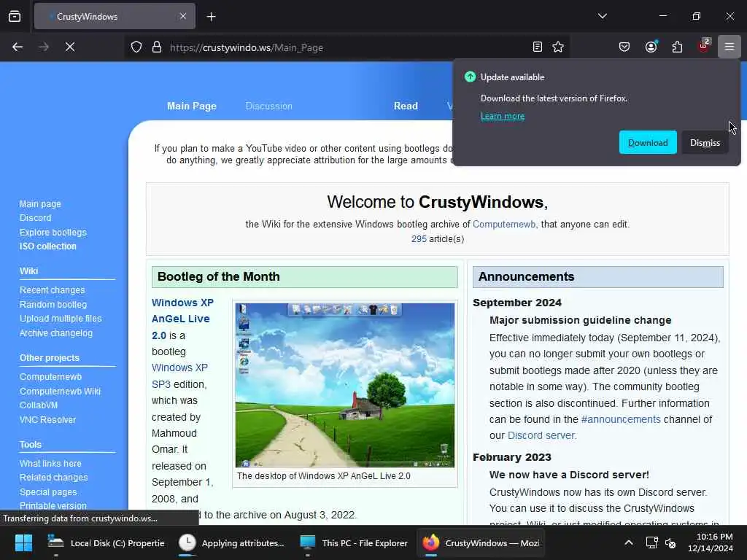Bookmark this page with the star icon
The image size is (747, 560).
558,47
